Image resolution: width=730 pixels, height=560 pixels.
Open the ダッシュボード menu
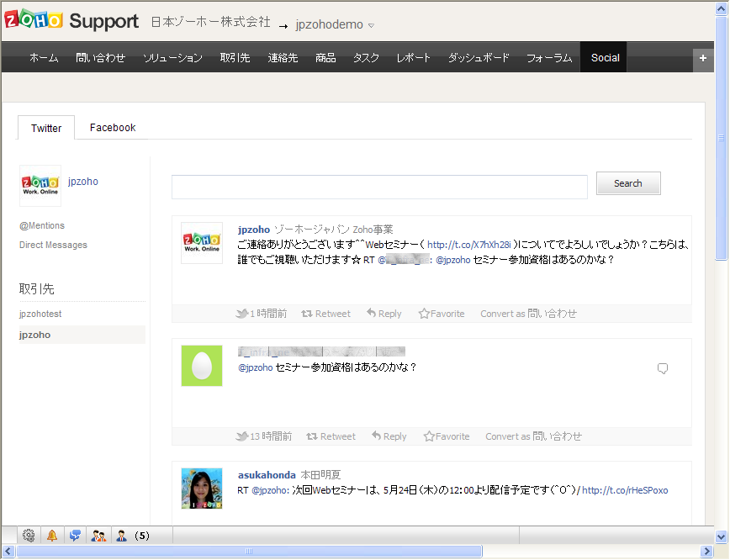pyautogui.click(x=479, y=58)
